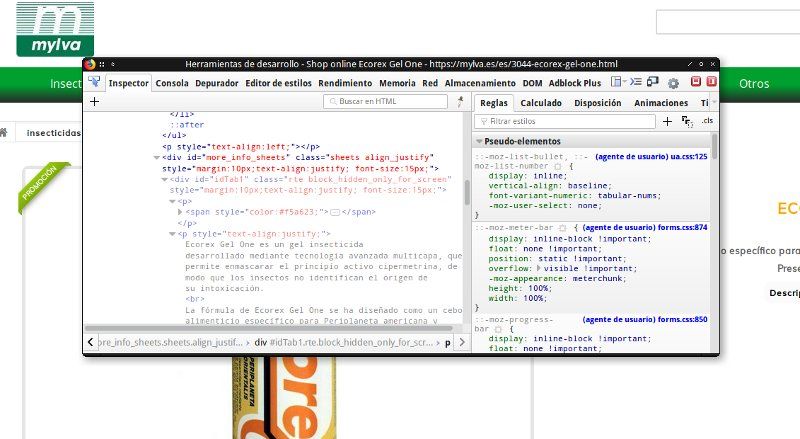Open the Almacenamiento tab

480,83
